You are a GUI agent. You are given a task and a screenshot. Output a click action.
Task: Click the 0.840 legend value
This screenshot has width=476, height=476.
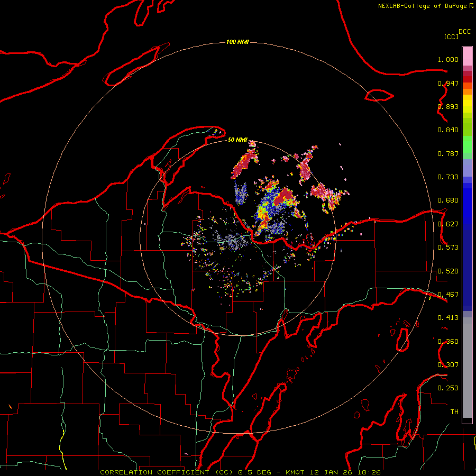point(448,130)
